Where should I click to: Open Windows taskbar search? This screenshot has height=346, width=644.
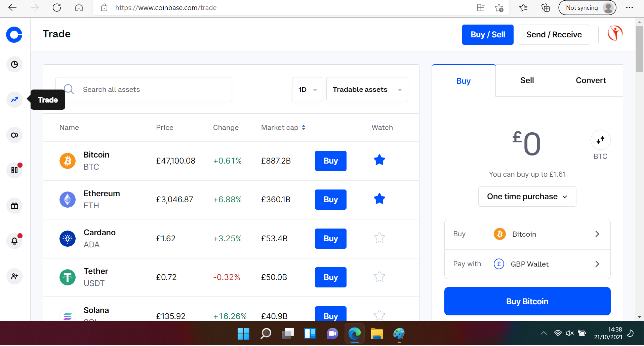[x=266, y=334]
